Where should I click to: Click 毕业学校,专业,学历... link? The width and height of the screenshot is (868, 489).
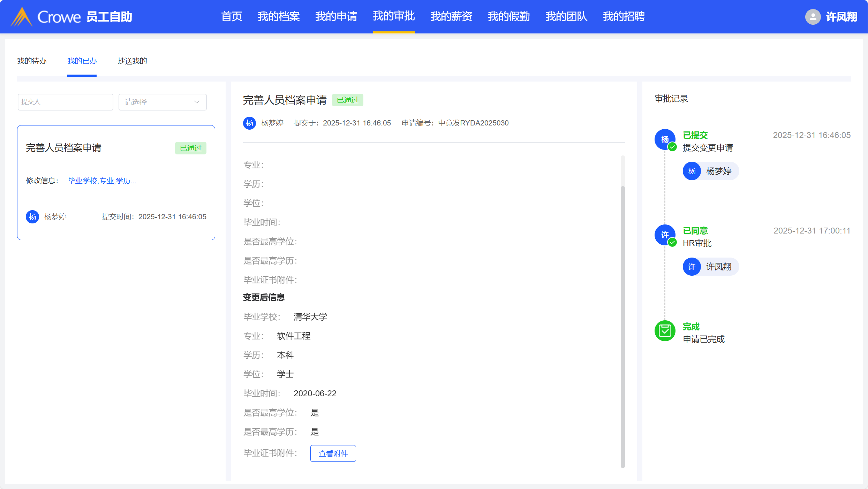tap(102, 181)
